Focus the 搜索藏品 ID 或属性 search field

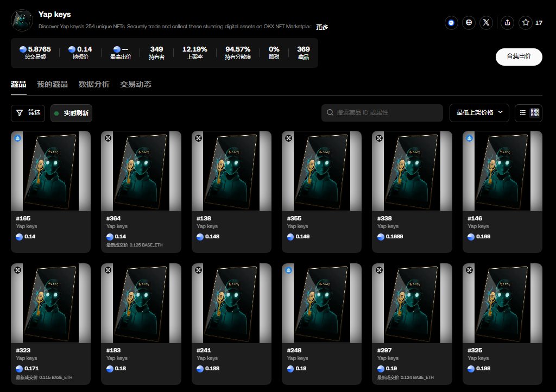382,113
